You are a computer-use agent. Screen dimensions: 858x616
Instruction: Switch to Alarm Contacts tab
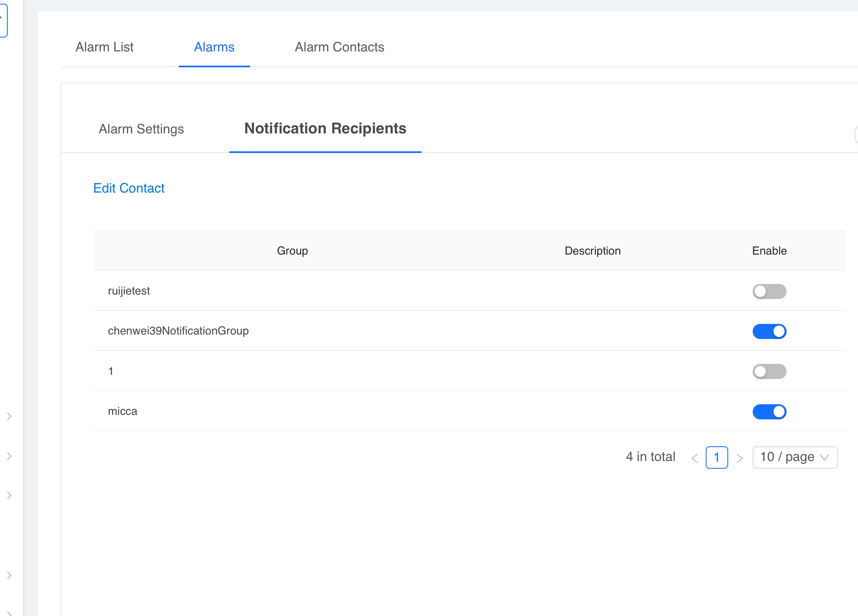pyautogui.click(x=339, y=47)
